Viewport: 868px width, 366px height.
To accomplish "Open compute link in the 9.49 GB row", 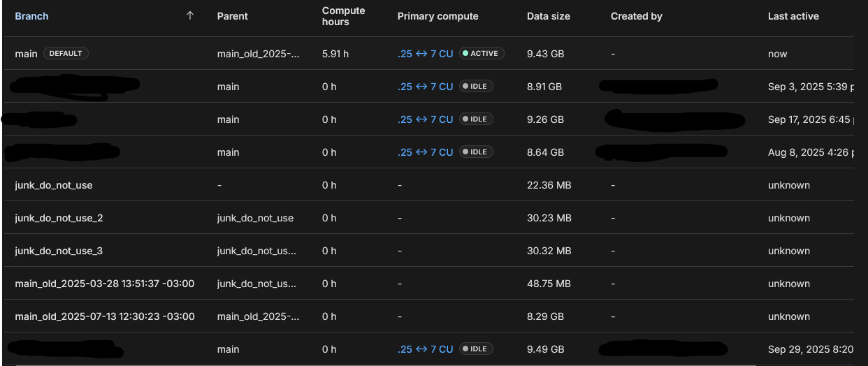I will [x=426, y=349].
